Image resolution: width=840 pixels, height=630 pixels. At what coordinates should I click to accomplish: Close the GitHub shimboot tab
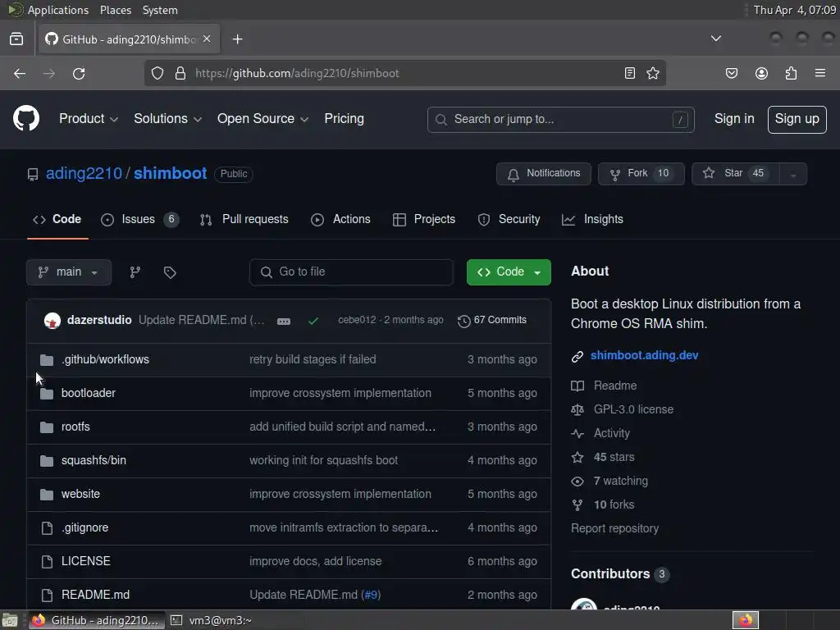pos(207,39)
